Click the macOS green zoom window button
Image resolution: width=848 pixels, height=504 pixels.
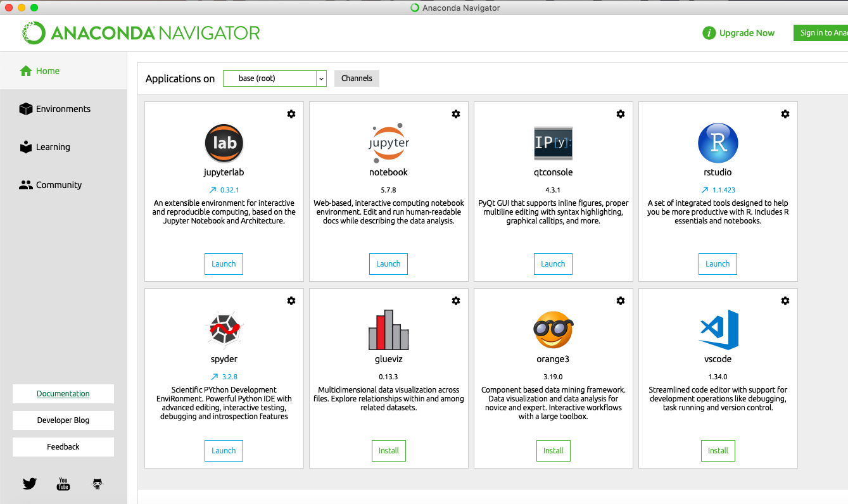(x=34, y=8)
